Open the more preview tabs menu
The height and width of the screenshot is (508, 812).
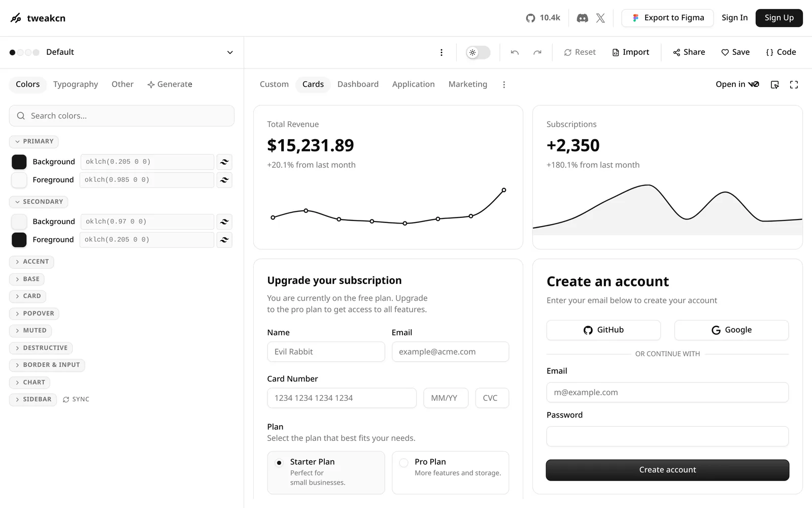pos(504,85)
